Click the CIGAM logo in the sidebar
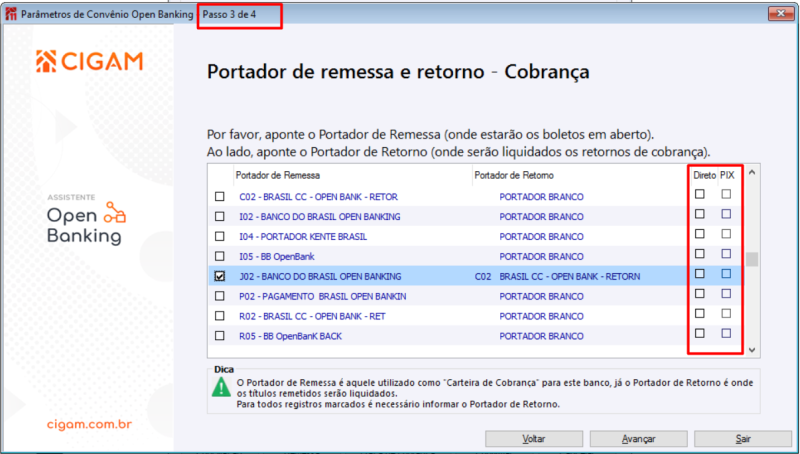Image resolution: width=800 pixels, height=454 pixels. tap(89, 61)
